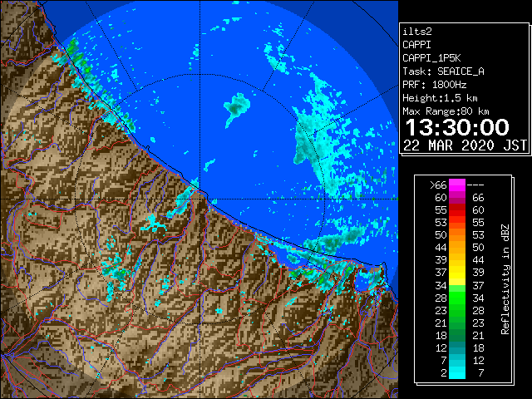Pick the bright green 28–34 dBZ band
The width and height of the screenshot is (532, 399).
(x=457, y=298)
